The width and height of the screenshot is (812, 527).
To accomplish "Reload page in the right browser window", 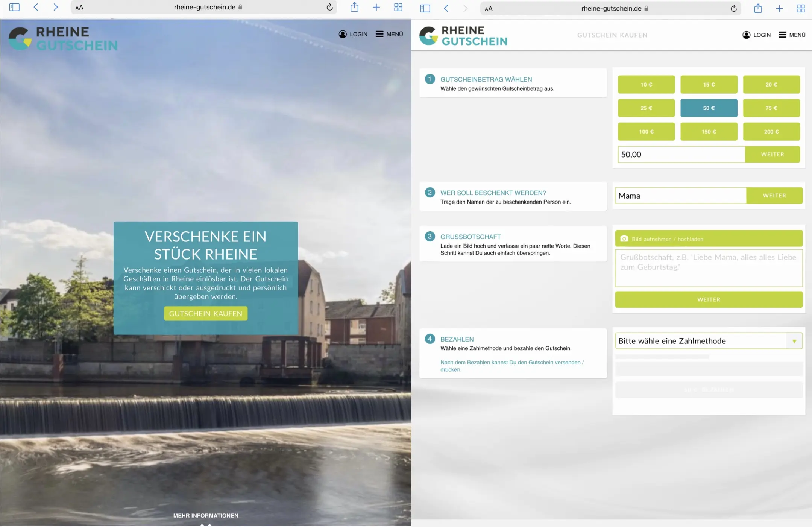I will pyautogui.click(x=733, y=8).
